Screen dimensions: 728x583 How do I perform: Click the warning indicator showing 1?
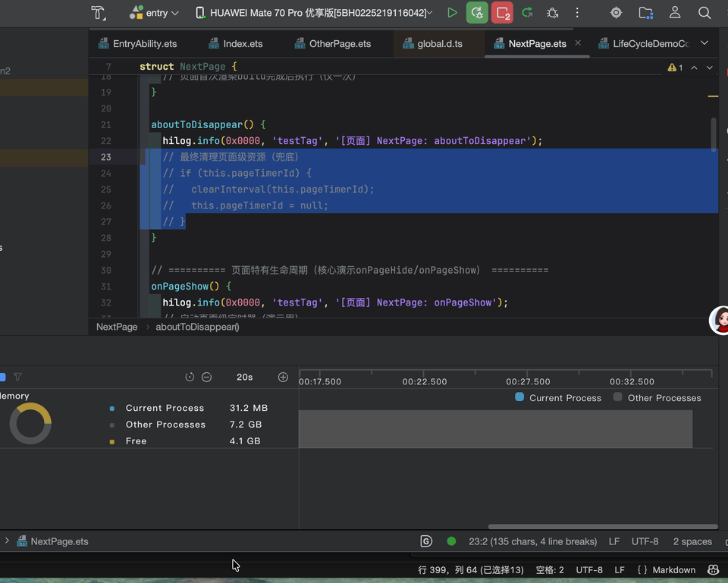[x=675, y=67]
